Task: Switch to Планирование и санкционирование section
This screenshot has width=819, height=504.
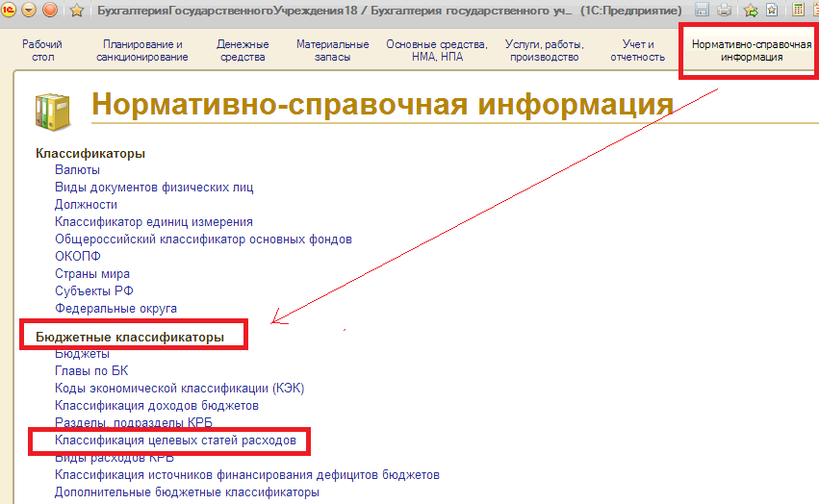Action: point(142,51)
